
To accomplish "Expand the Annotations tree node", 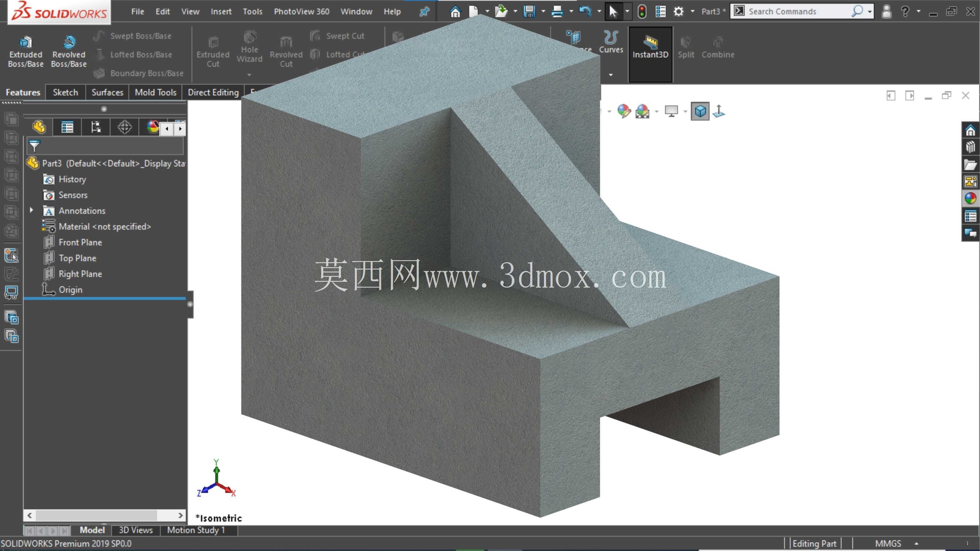I will 32,210.
